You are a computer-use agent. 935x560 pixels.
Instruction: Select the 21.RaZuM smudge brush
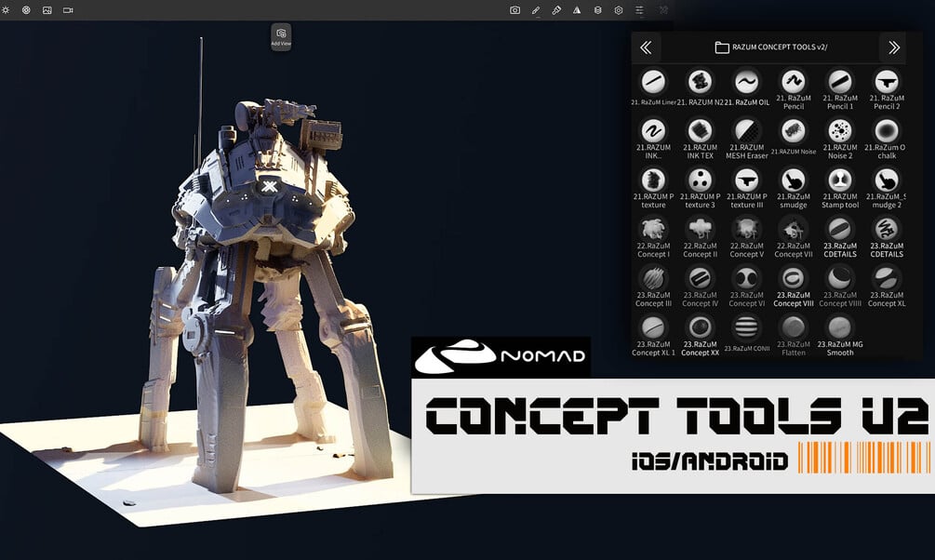(x=794, y=189)
